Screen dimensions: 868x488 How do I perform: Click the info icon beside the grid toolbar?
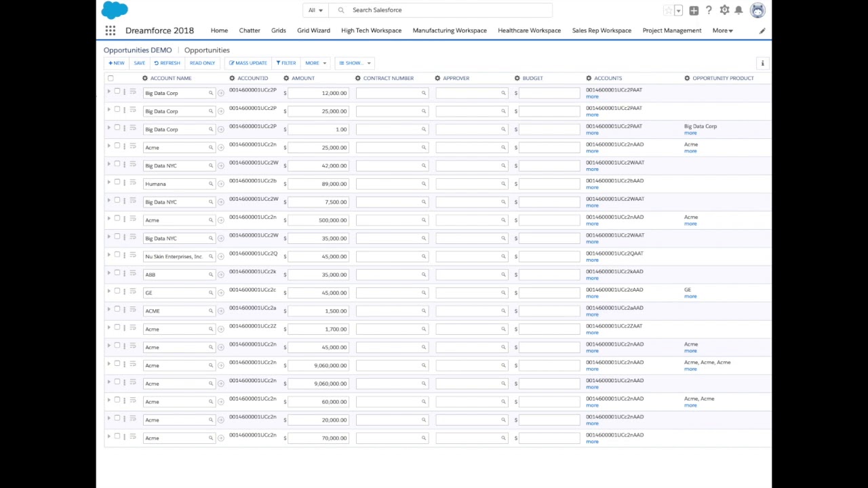762,63
